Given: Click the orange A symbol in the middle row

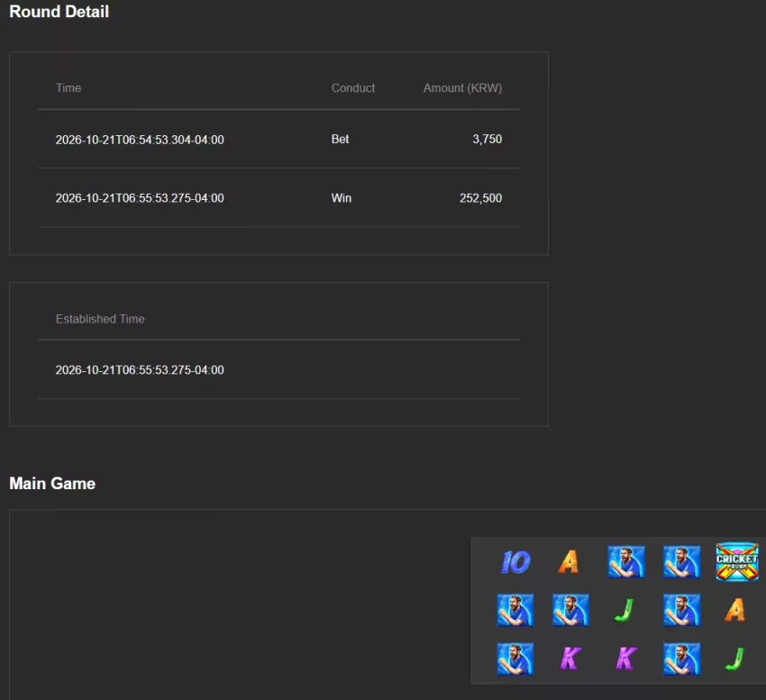Looking at the screenshot, I should point(734,610).
